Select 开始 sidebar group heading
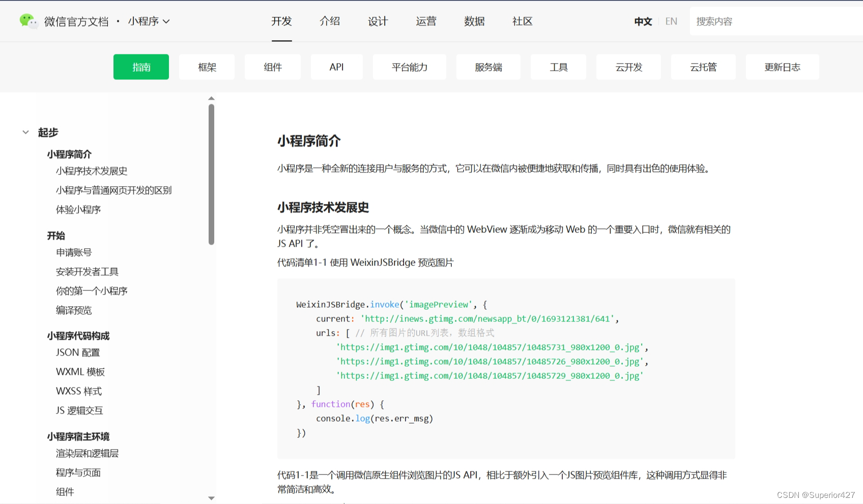Image resolution: width=863 pixels, height=504 pixels. 56,235
